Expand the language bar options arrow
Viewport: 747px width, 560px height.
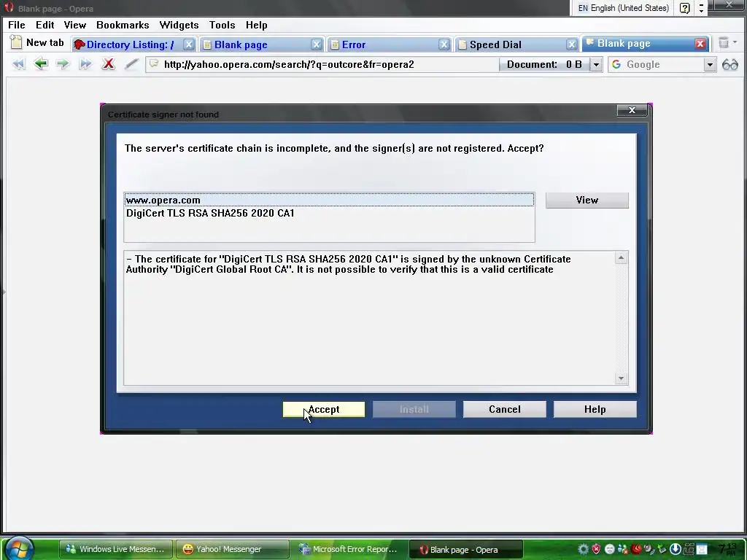701,8
